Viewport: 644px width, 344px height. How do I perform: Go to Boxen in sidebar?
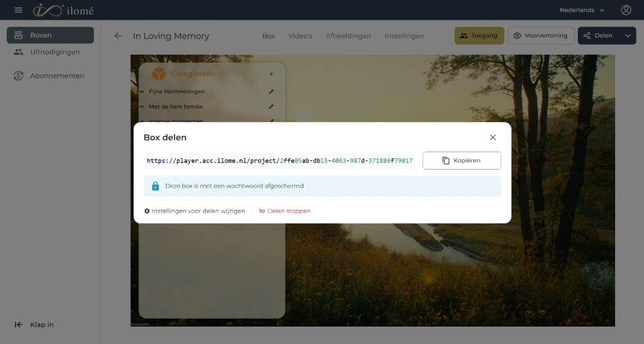(x=50, y=35)
